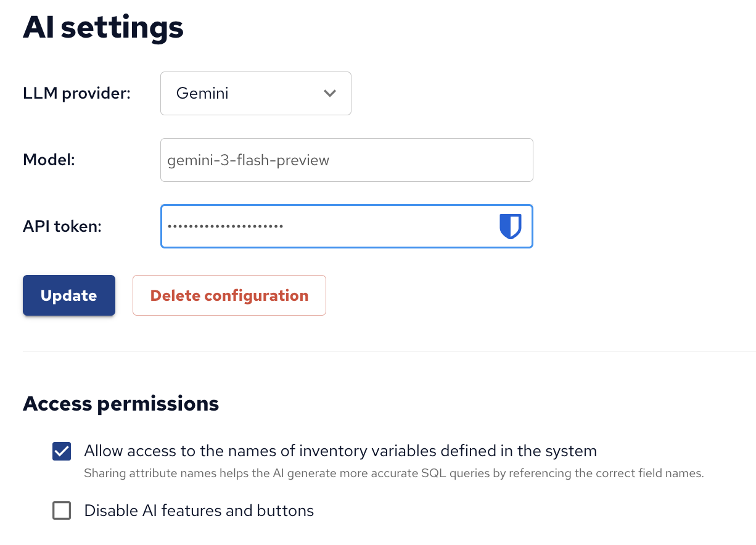Click the 'Disable AI features and buttons' label

pyautogui.click(x=199, y=510)
